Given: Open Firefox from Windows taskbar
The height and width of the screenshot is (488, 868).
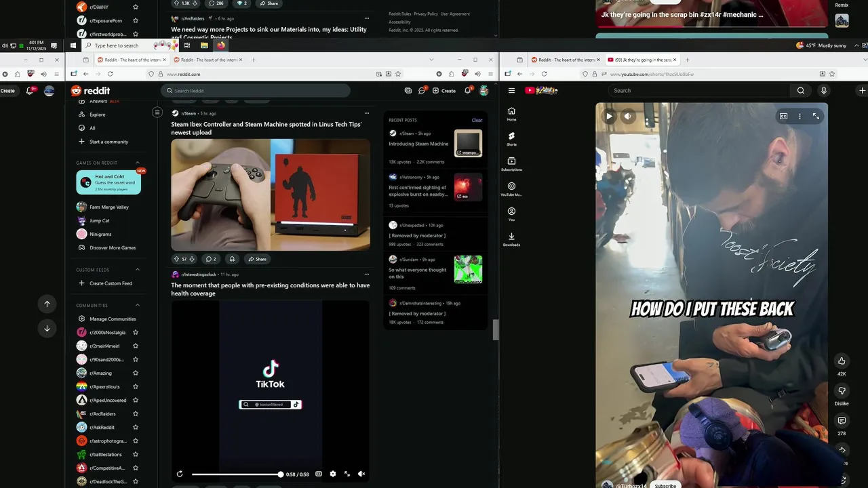Looking at the screenshot, I should (x=221, y=45).
